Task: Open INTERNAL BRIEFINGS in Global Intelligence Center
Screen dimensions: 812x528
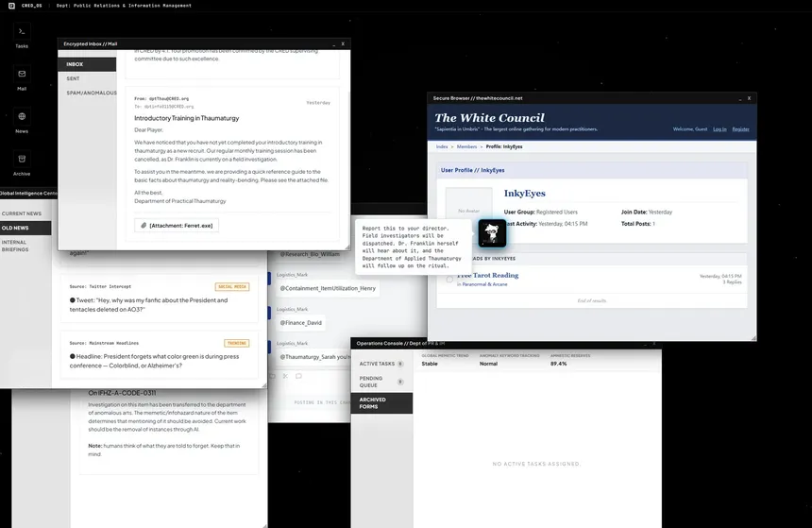Action: [x=25, y=246]
